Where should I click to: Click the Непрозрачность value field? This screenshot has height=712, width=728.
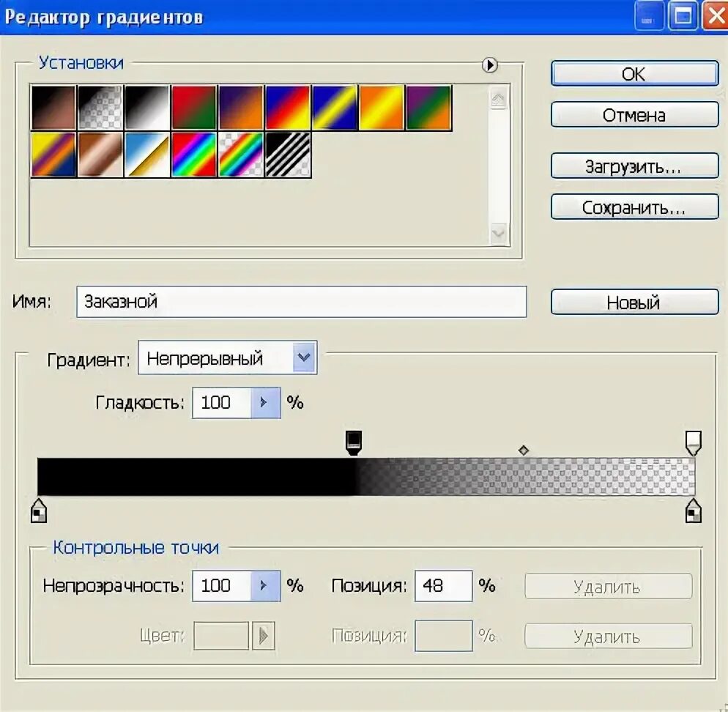click(221, 586)
